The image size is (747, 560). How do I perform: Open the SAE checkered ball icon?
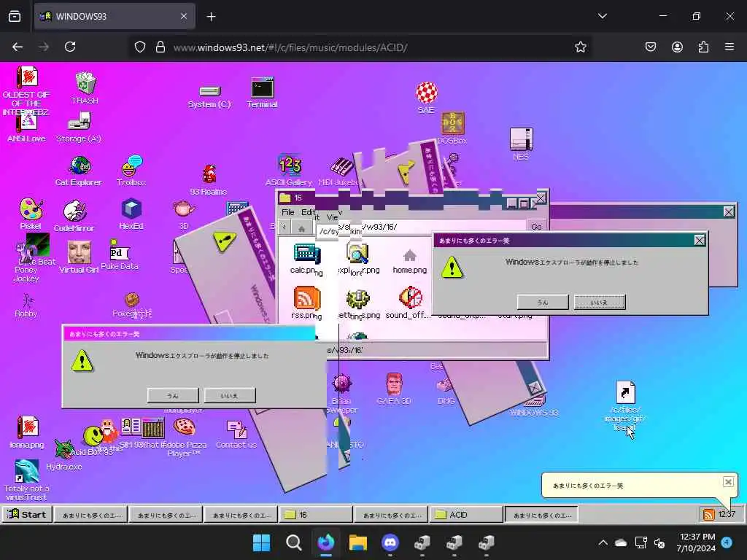click(426, 97)
